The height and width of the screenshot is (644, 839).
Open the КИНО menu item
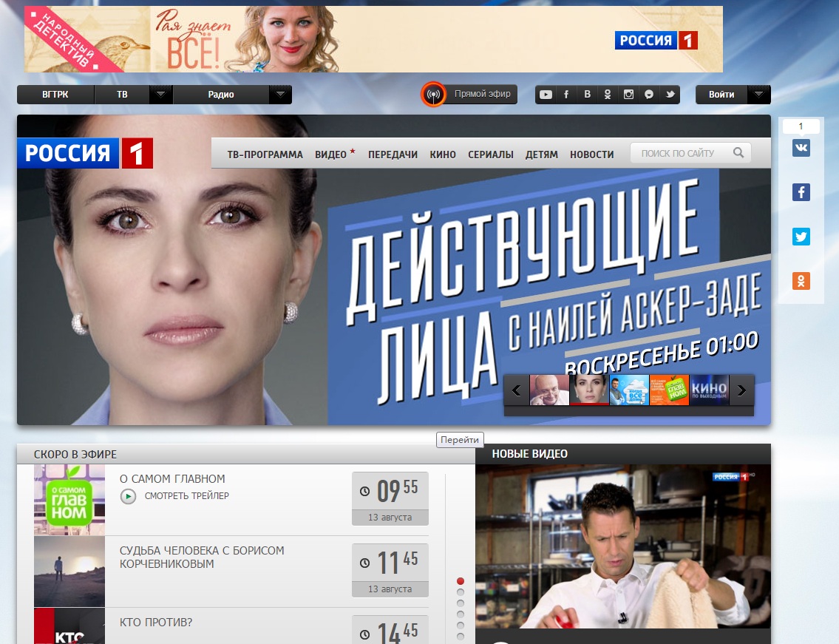pyautogui.click(x=443, y=155)
